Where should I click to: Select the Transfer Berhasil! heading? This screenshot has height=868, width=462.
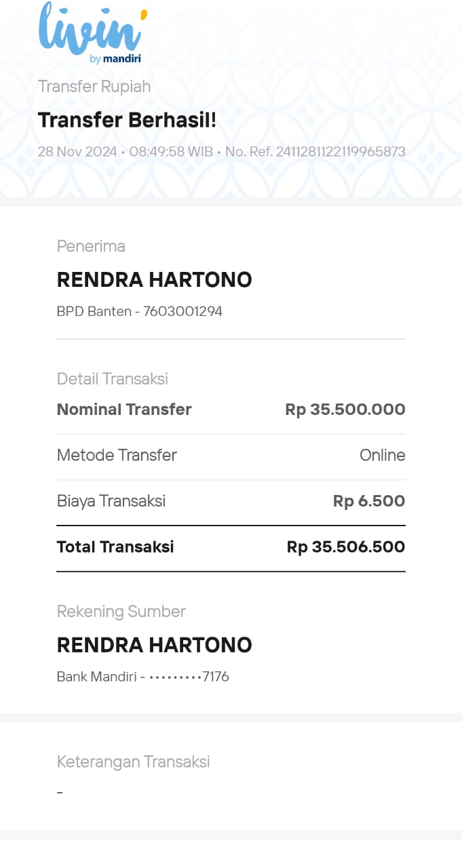[127, 120]
